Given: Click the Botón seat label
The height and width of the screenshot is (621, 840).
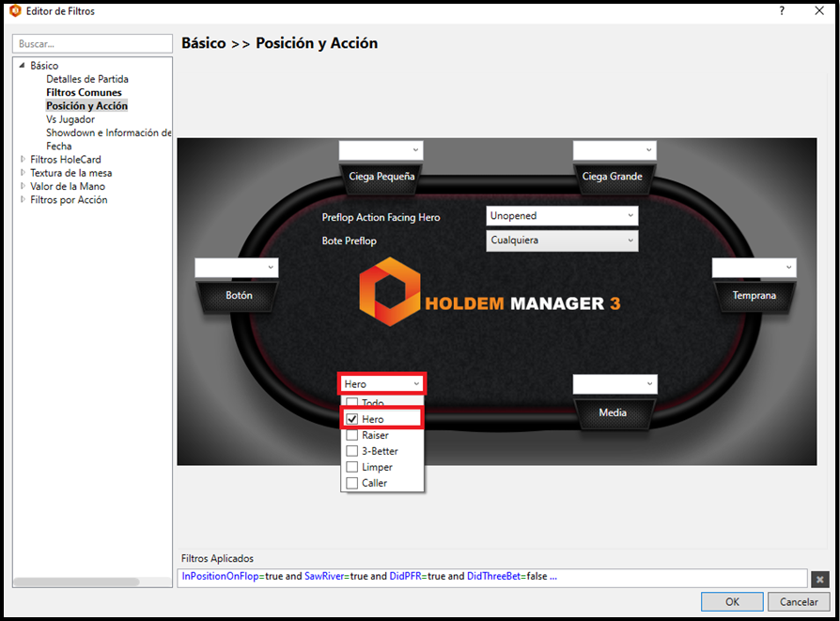Looking at the screenshot, I should 239,295.
